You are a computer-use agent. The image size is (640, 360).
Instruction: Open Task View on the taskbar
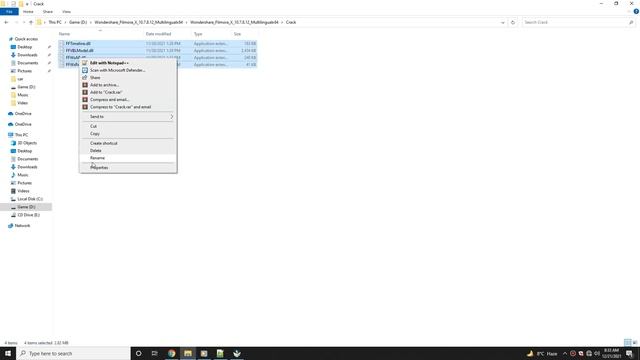[x=154, y=353]
